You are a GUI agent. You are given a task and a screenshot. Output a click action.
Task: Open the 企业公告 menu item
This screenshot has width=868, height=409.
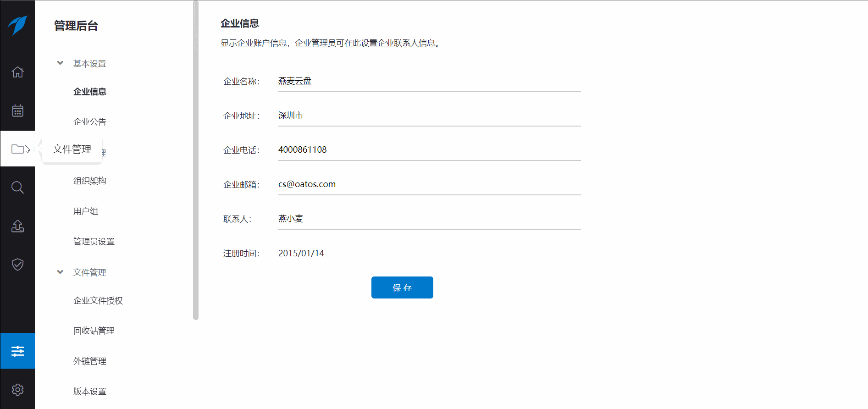pos(90,122)
